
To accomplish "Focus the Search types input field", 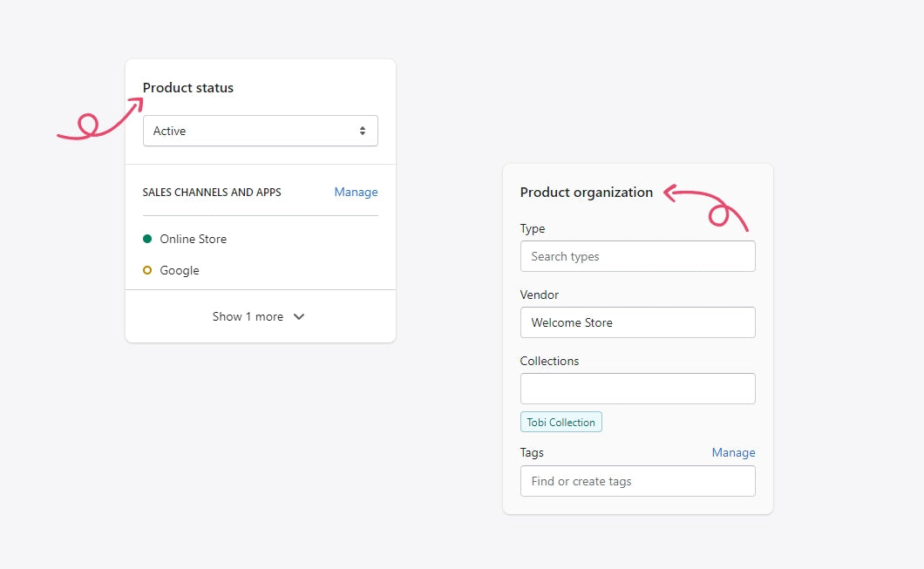I will click(x=637, y=256).
